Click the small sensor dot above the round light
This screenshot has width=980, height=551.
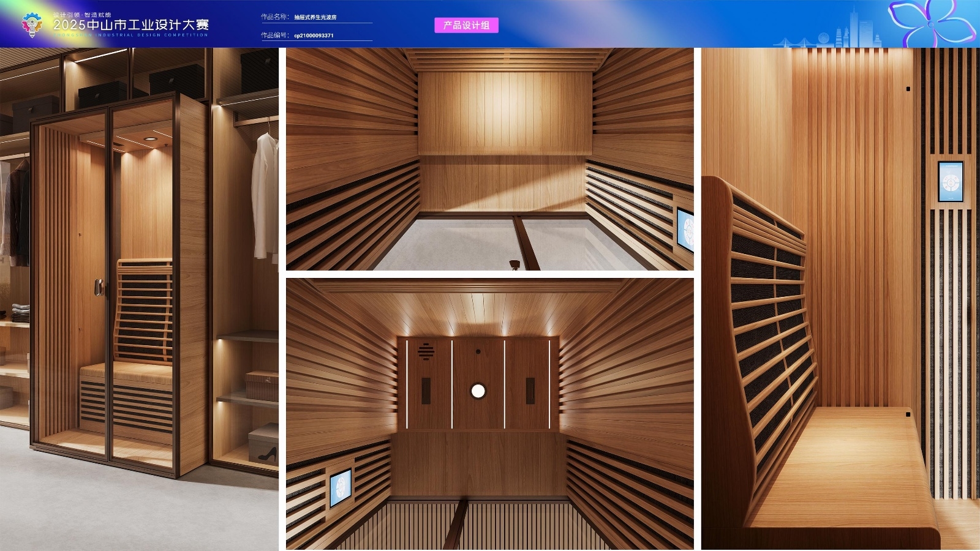point(478,352)
